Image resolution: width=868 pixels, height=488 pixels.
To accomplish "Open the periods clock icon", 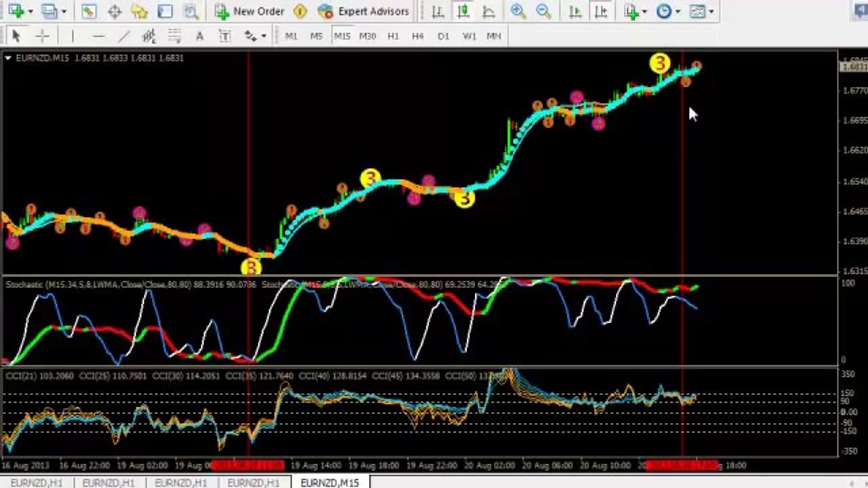I will (665, 11).
